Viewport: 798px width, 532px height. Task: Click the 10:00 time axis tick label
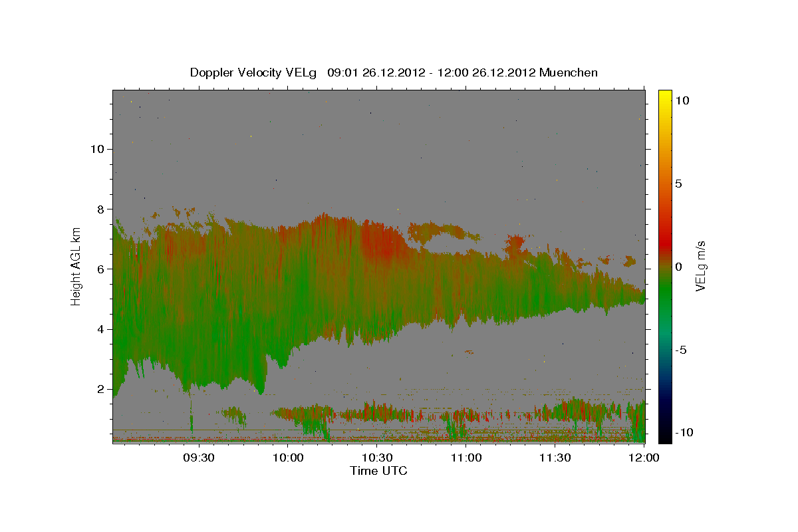point(289,458)
